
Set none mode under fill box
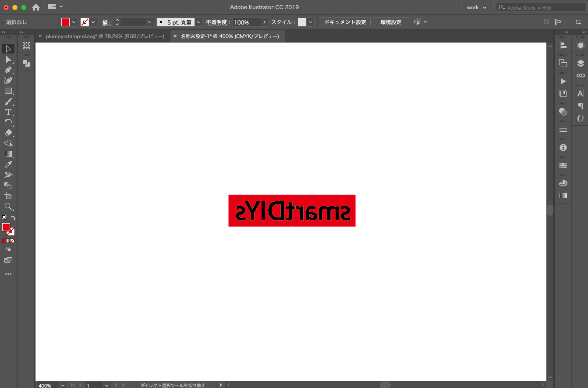(x=12, y=241)
